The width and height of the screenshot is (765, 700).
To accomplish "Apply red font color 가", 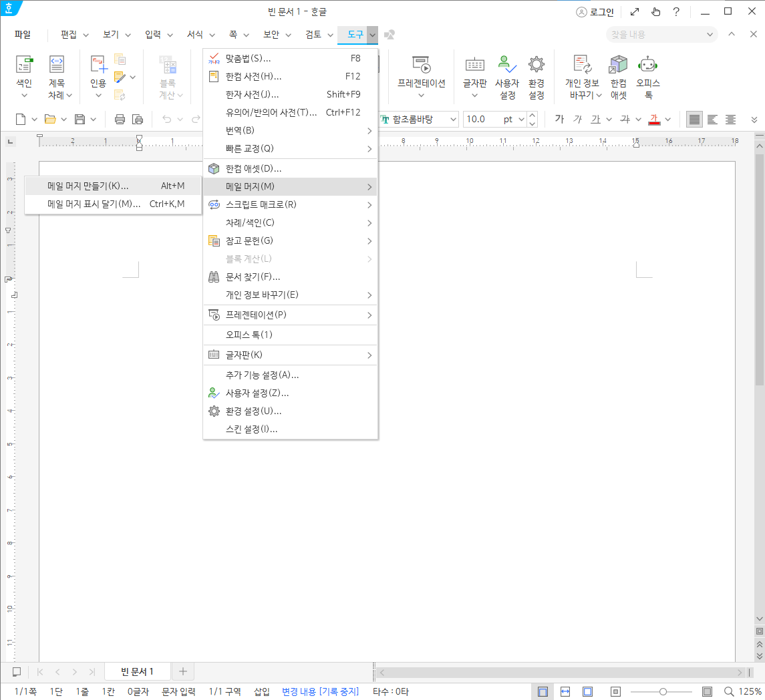I will tap(654, 119).
